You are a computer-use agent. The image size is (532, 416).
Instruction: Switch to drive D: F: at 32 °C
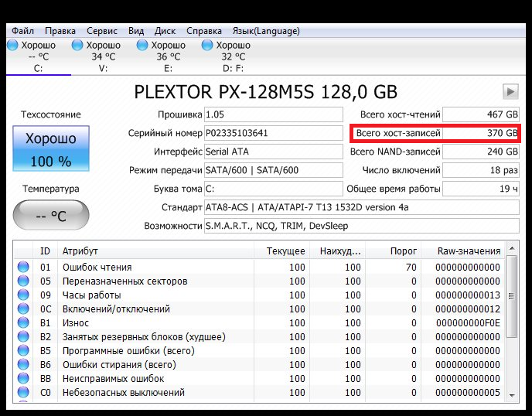tap(233, 56)
